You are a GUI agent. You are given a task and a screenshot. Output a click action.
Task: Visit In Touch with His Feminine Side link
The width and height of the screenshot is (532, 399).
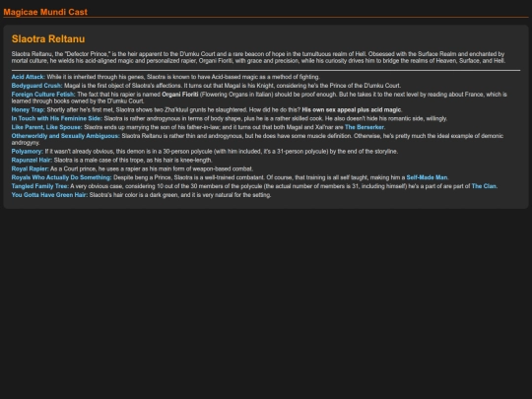[x=56, y=118]
